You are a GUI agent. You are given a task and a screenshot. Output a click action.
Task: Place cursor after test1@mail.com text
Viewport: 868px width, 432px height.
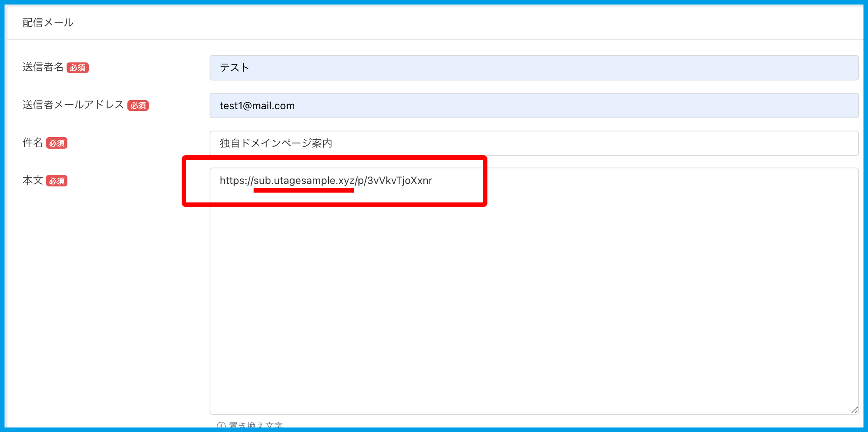(295, 106)
